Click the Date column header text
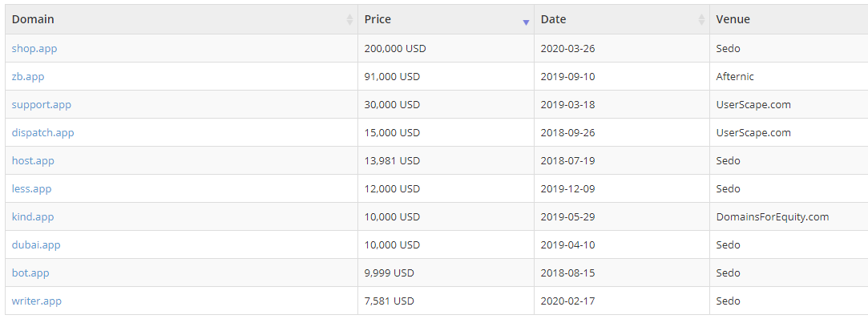The height and width of the screenshot is (319, 868). (554, 19)
